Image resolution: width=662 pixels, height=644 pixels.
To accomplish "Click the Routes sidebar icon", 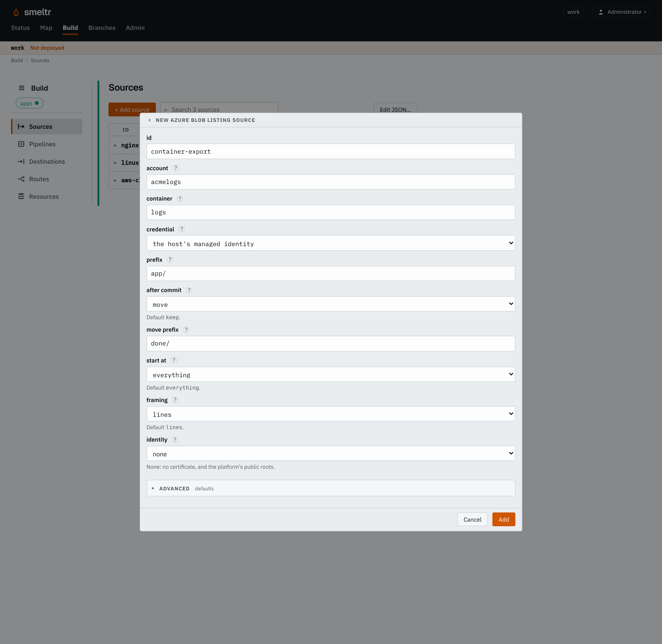I will pos(21,179).
